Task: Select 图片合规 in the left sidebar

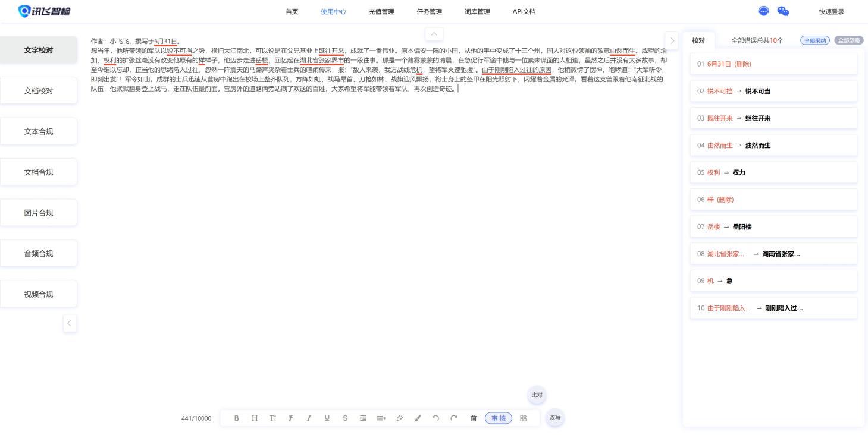Action: [39, 213]
